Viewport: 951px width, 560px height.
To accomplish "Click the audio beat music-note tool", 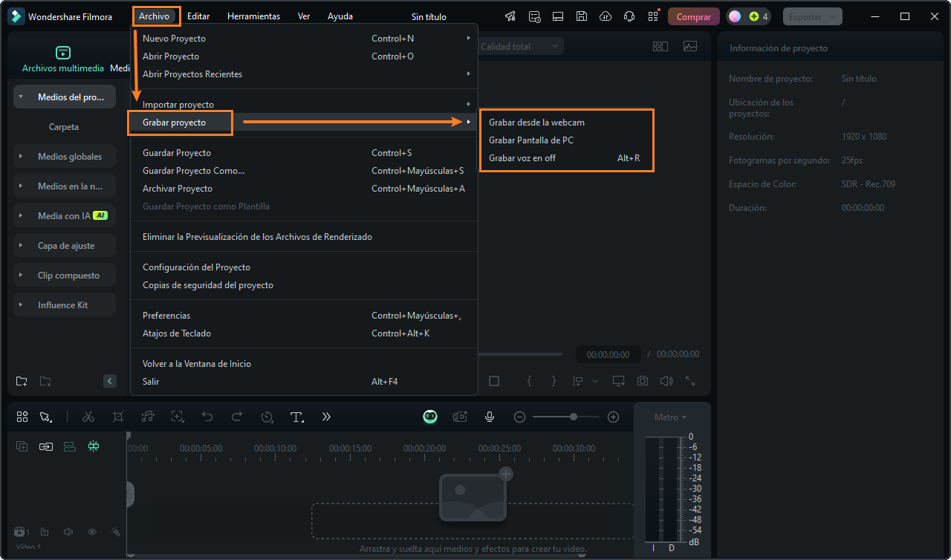I will coord(148,417).
